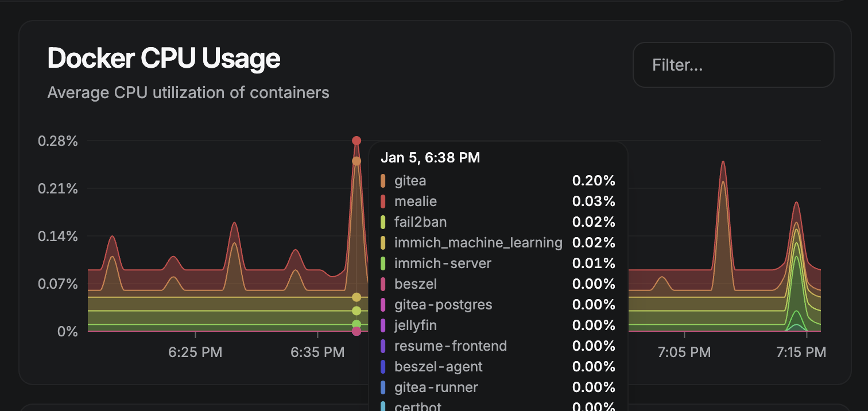Select the beszel-agent row in the tooltip
868x411 pixels.
(x=438, y=367)
